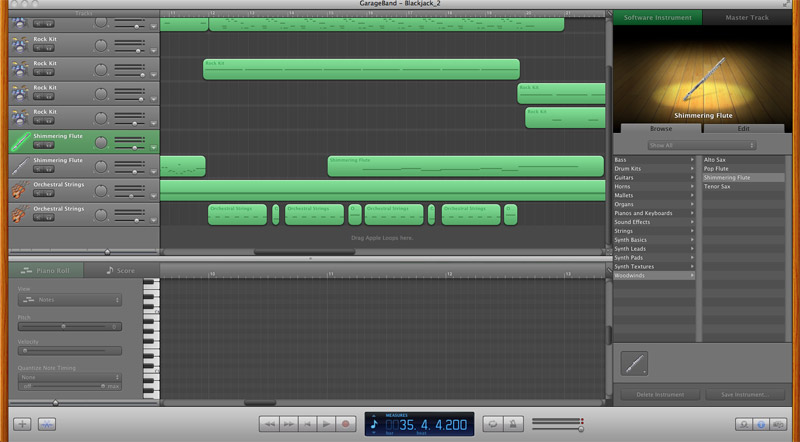Open the media browser icon at bottom right
Viewport: 800px width, 442px height.
click(x=778, y=424)
